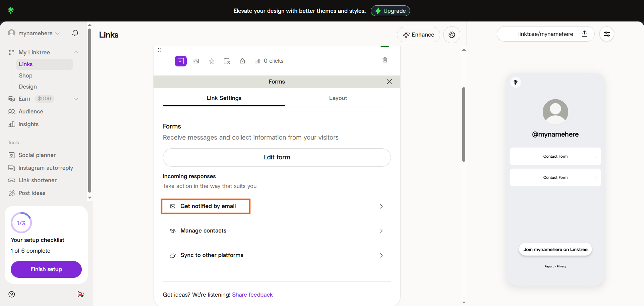This screenshot has width=644, height=306.
Task: Click the second Contact Form preview link
Action: click(x=555, y=177)
